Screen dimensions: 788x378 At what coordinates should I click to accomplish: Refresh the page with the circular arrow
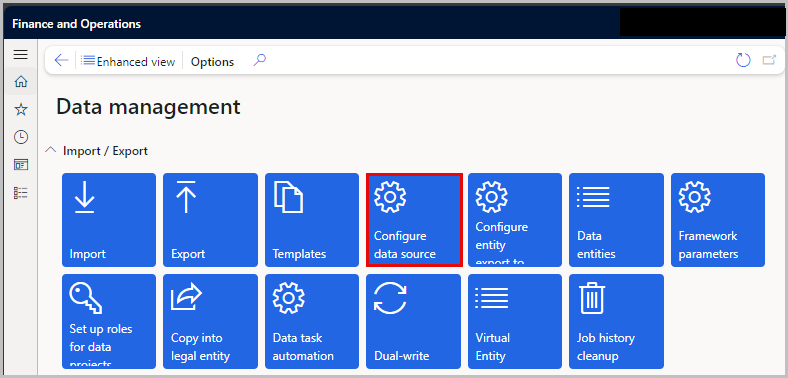(x=743, y=60)
